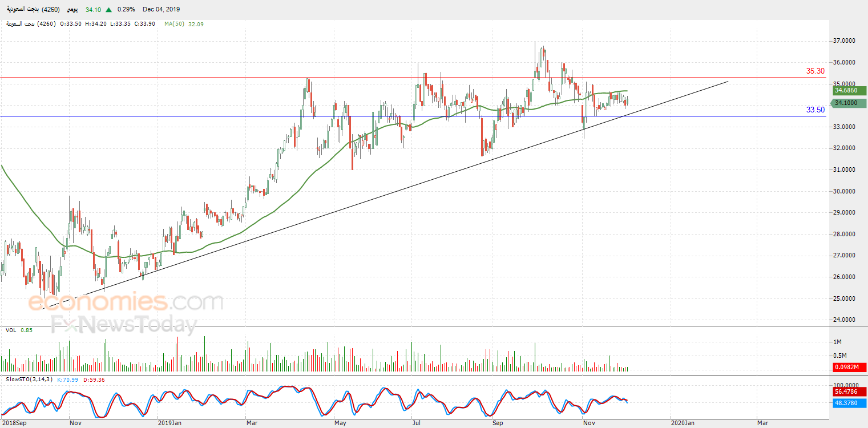Click the green 34.1000 current price tag

pyautogui.click(x=850, y=103)
